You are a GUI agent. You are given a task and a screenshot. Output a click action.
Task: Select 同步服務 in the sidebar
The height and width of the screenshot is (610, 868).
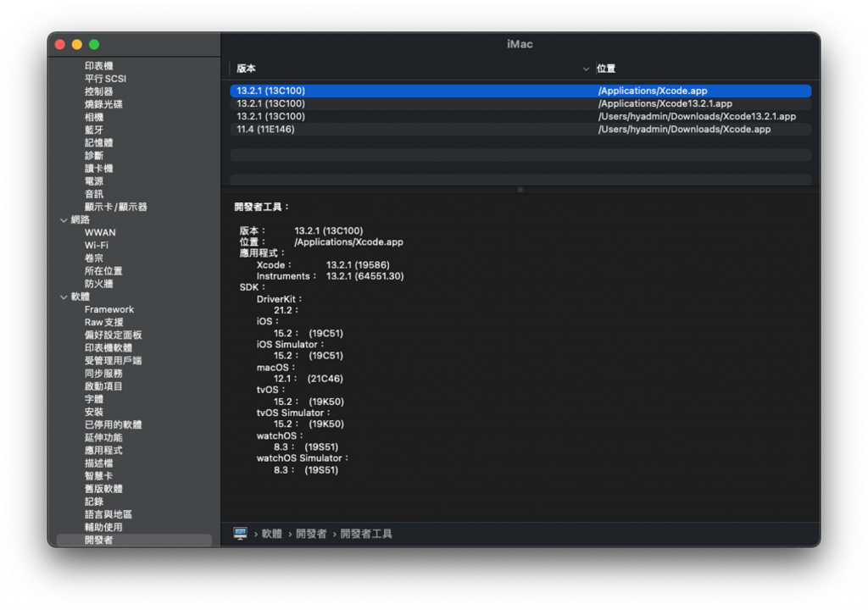point(103,373)
